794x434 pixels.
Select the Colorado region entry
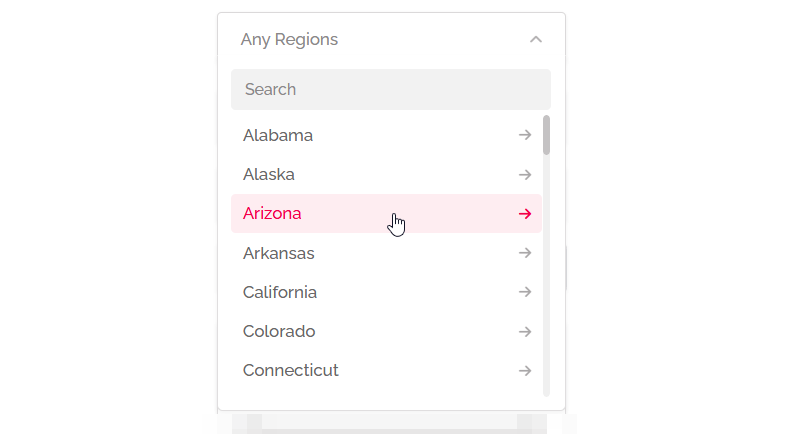(x=279, y=331)
